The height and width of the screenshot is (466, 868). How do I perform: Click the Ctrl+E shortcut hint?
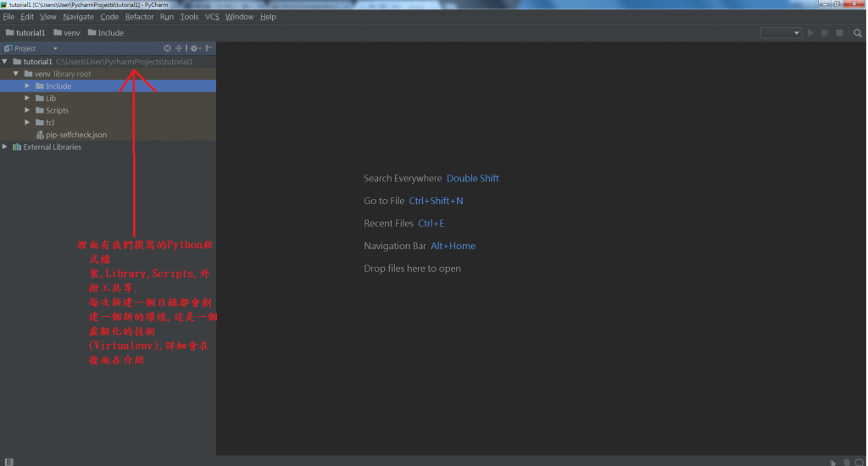431,224
